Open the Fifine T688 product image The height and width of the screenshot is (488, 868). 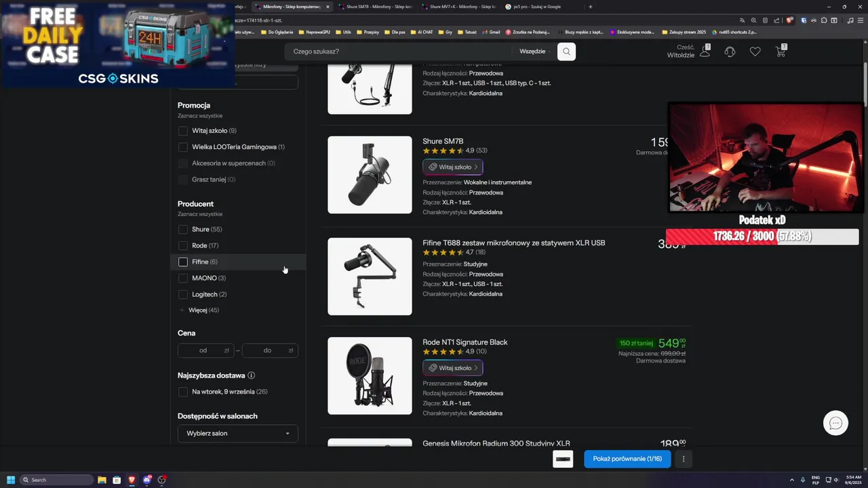(x=370, y=277)
